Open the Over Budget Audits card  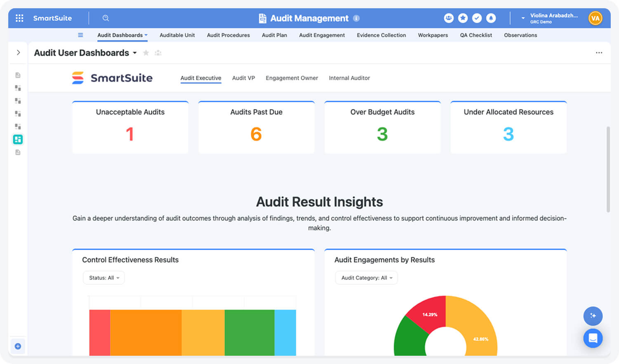tap(383, 128)
